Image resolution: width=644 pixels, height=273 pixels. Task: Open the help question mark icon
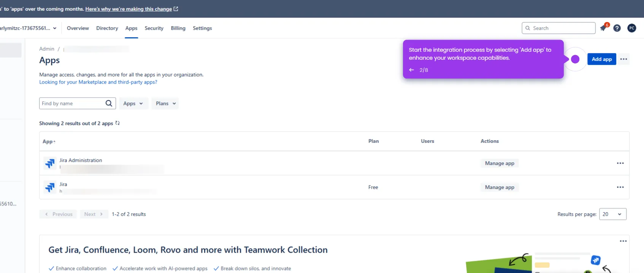point(617,28)
